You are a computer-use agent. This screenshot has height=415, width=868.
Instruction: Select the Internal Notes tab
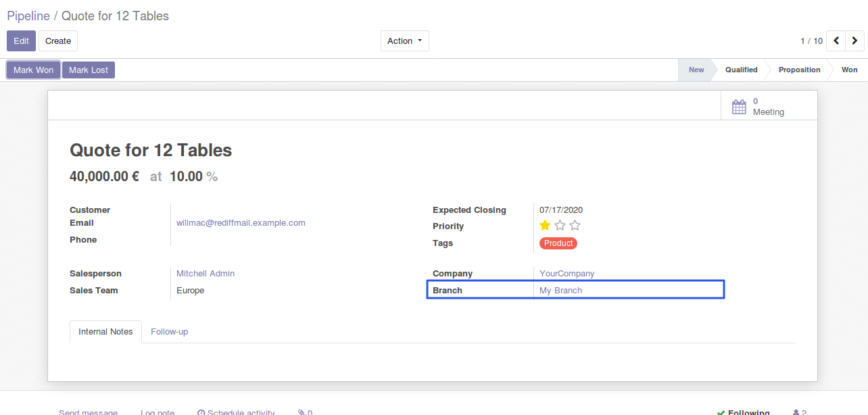(x=105, y=332)
